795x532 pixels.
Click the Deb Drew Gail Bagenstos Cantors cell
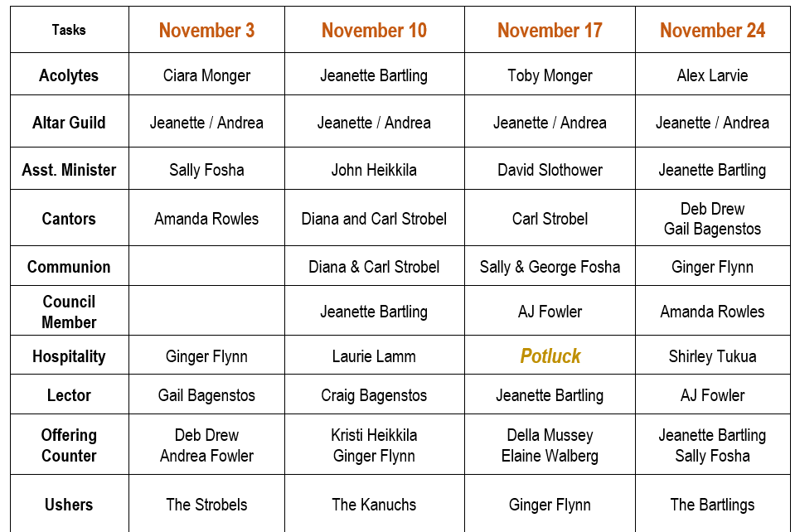712,219
